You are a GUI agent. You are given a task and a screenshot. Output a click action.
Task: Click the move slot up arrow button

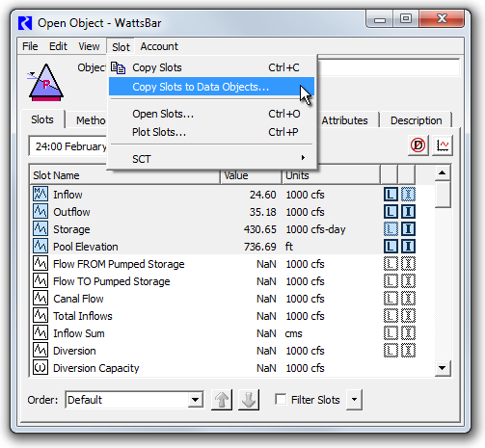click(222, 400)
